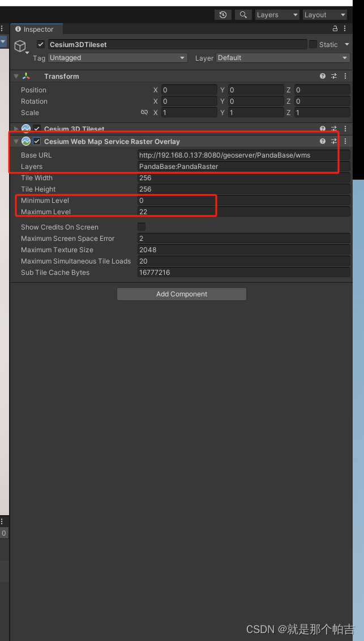The image size is (364, 641).
Task: Click the Rotation label
Action: pyautogui.click(x=35, y=101)
